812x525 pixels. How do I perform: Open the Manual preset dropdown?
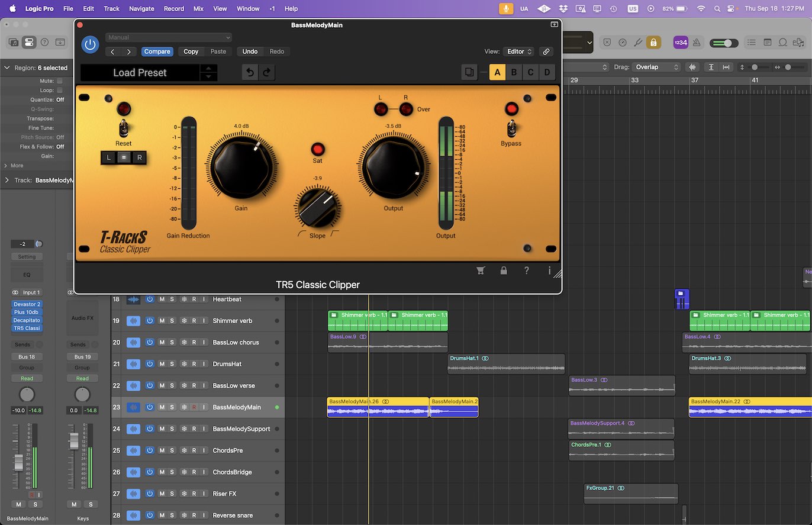point(169,37)
